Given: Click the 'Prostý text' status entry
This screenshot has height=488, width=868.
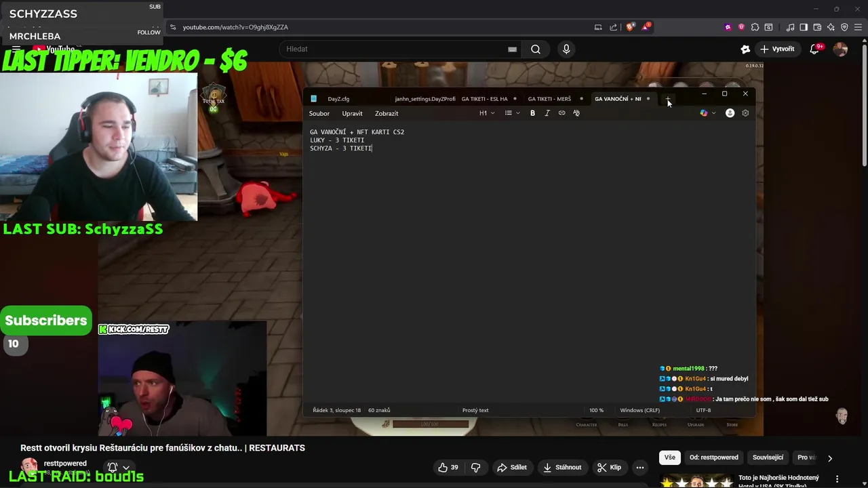Looking at the screenshot, I should click(x=475, y=410).
